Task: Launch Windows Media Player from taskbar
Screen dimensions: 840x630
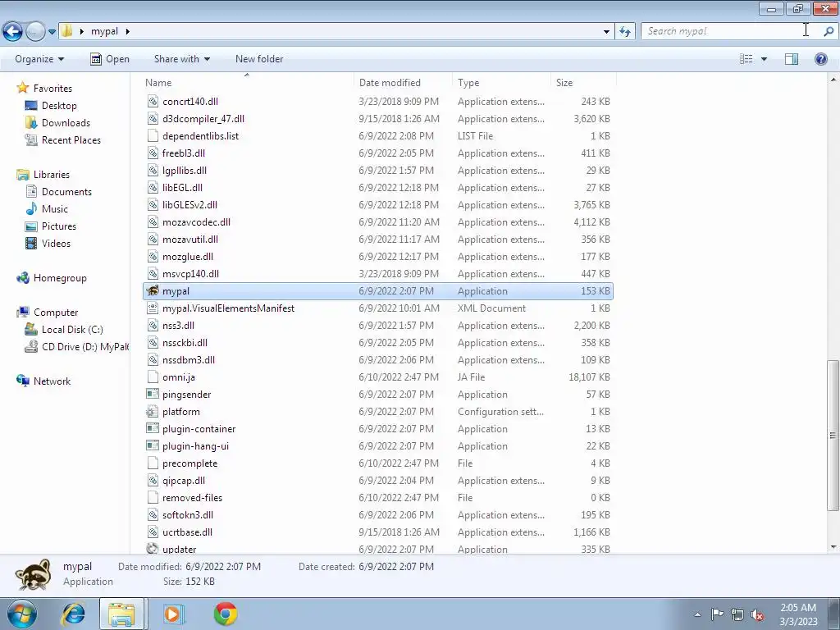Action: (x=172, y=614)
